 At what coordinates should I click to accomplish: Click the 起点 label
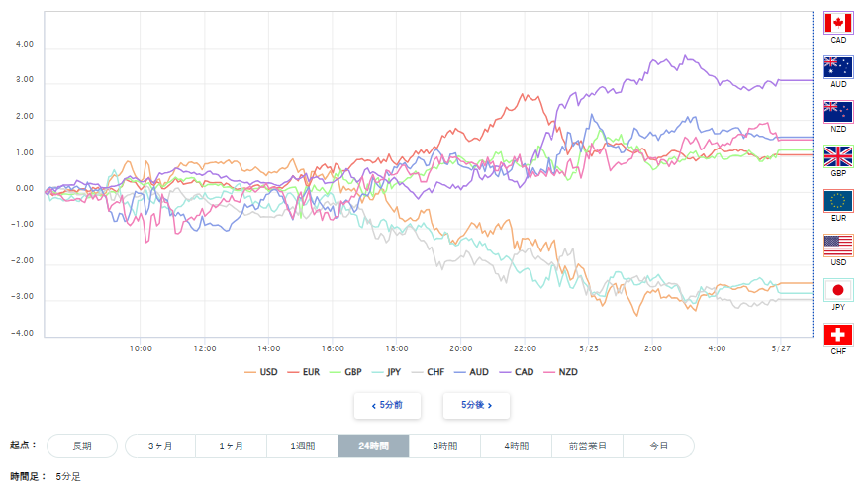23,446
